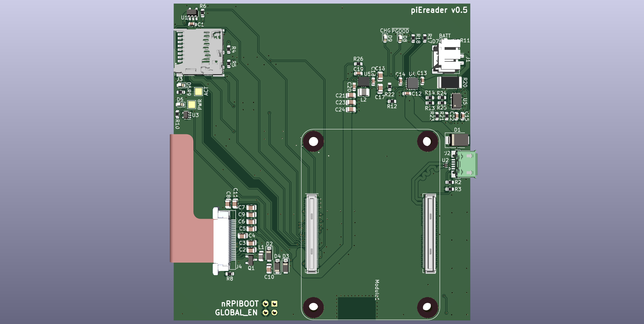Click the R2 resistor label

click(458, 182)
